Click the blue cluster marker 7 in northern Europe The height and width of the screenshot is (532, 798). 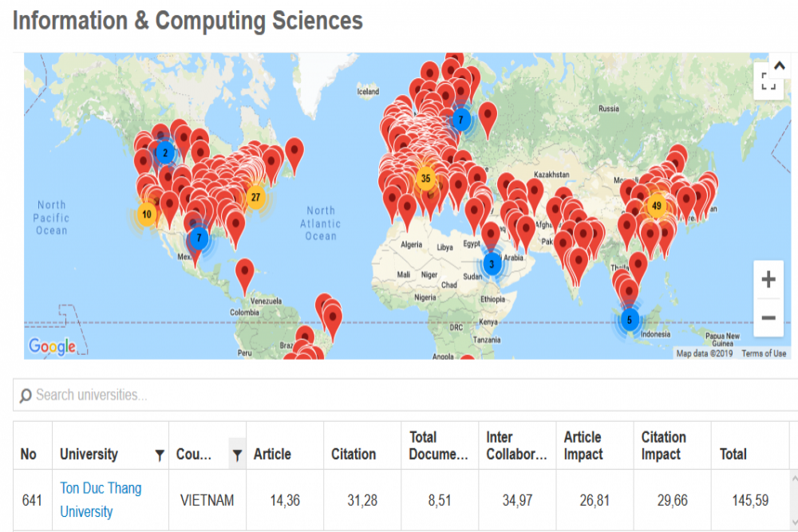pos(461,120)
